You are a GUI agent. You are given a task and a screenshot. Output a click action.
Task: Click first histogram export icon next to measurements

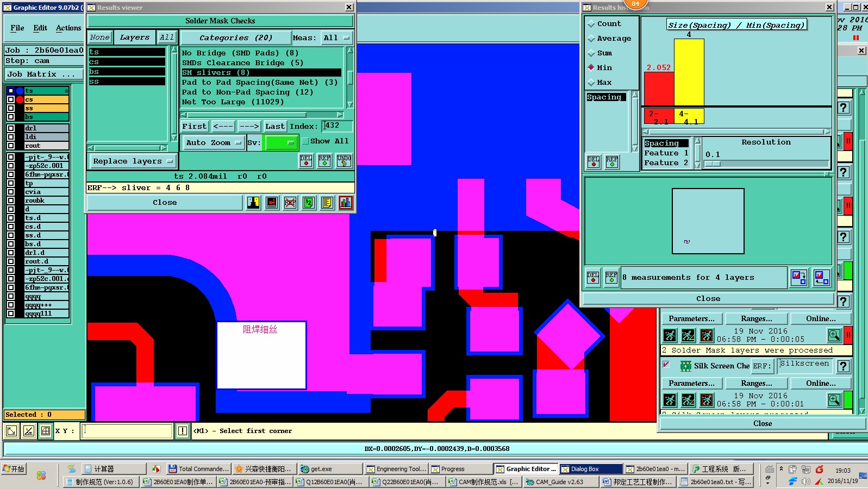(799, 278)
